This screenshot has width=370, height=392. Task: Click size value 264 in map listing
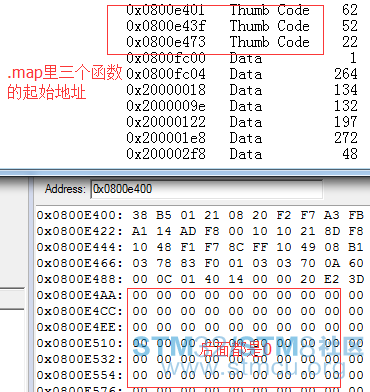[346, 74]
